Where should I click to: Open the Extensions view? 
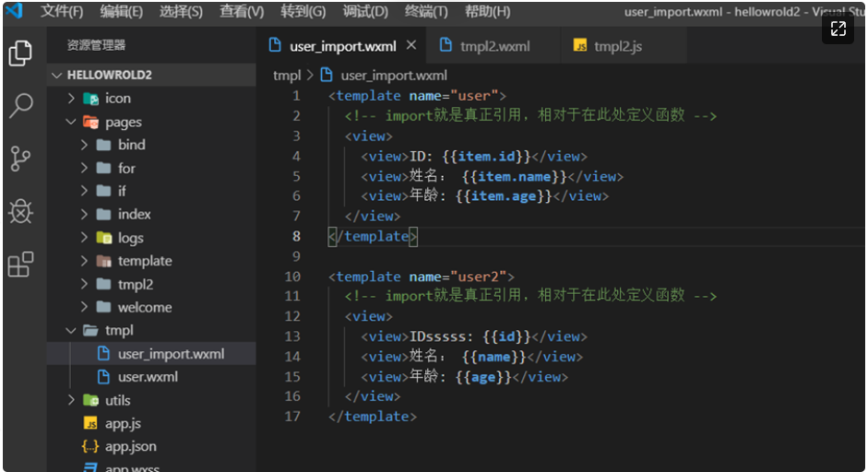tap(20, 265)
